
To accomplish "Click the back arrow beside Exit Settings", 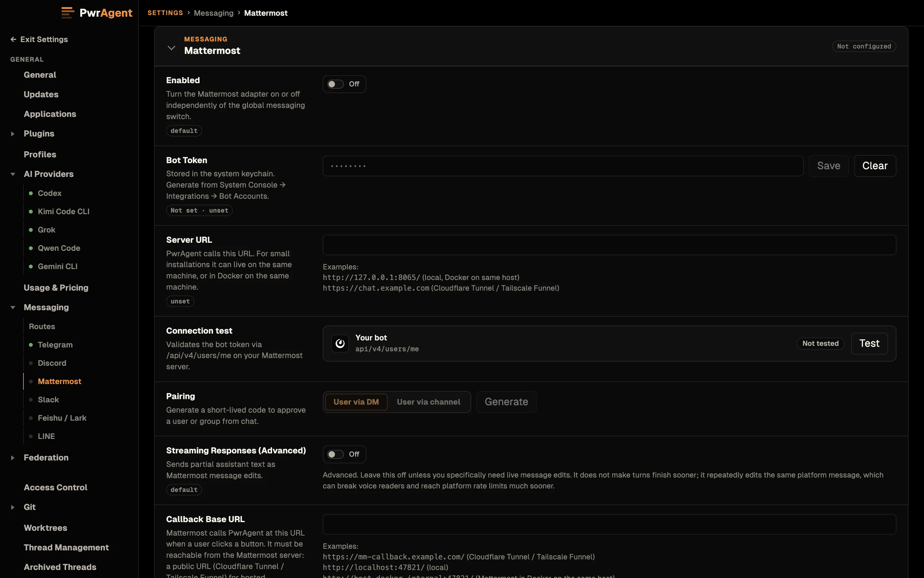I will point(13,39).
